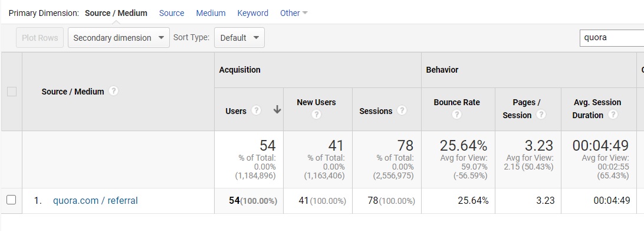Toggle the select-all checkbox in table header

click(12, 92)
